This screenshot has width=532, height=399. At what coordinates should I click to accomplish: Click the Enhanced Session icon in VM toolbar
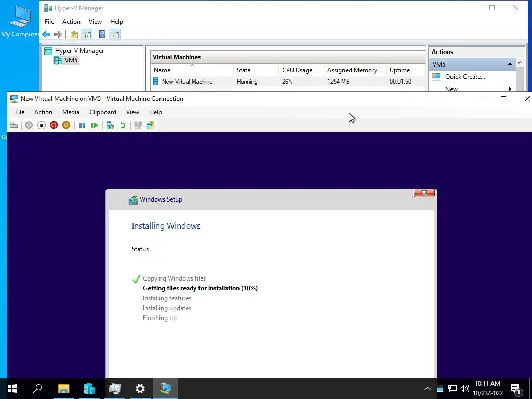coord(138,125)
